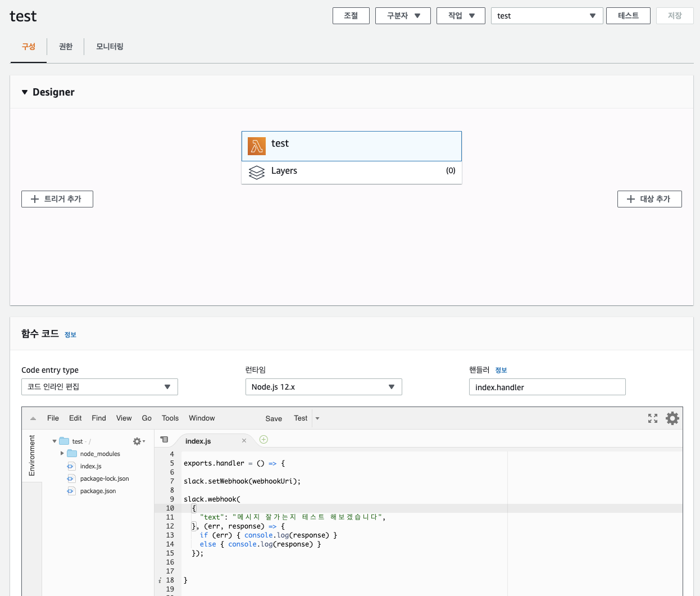700x596 pixels.
Task: Open the Find menu
Action: click(99, 418)
